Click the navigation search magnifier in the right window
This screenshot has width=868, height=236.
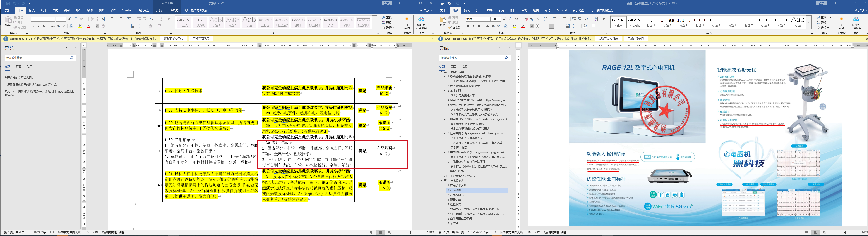click(506, 58)
